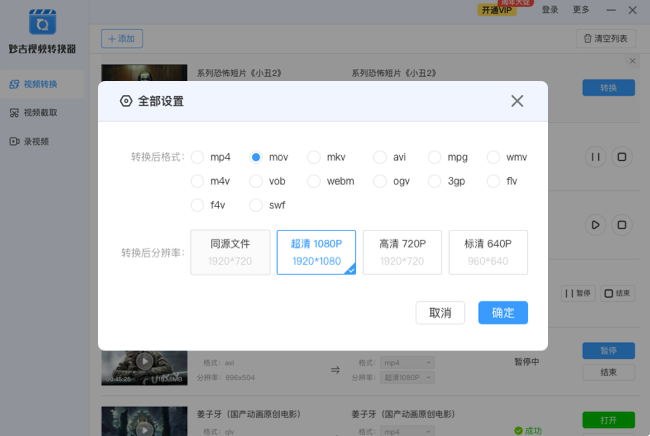Play the avi video thumbnail preview
This screenshot has width=650, height=436.
point(144,361)
